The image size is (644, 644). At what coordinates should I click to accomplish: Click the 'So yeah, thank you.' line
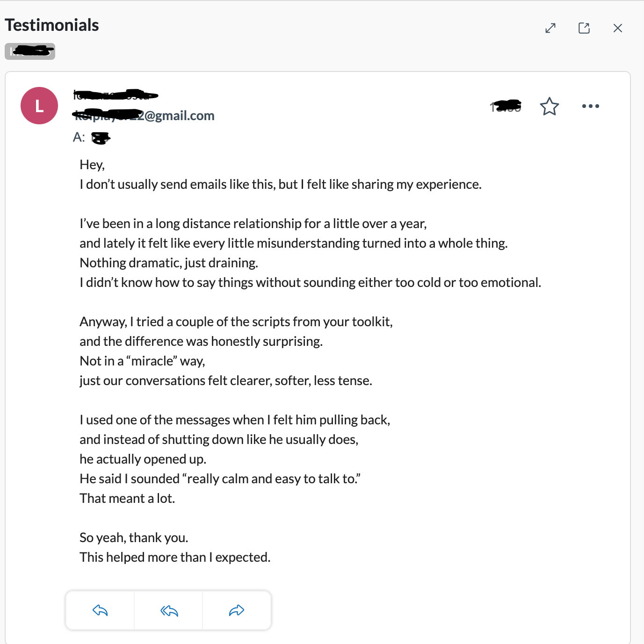tap(134, 537)
